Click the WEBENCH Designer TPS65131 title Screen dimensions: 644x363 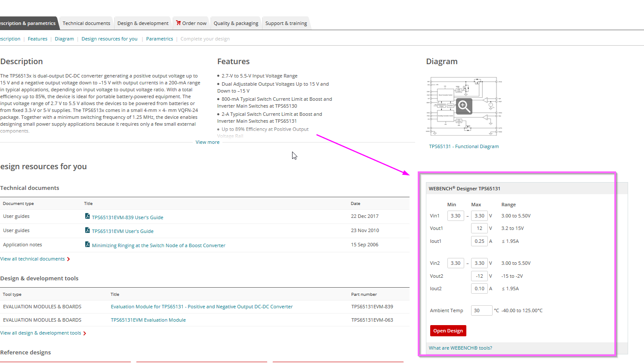coord(465,189)
